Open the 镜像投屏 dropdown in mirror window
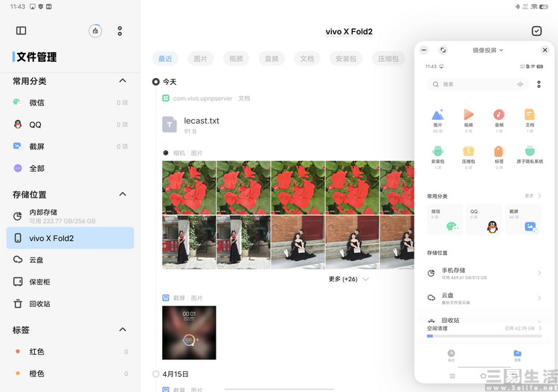The height and width of the screenshot is (392, 558). (487, 50)
